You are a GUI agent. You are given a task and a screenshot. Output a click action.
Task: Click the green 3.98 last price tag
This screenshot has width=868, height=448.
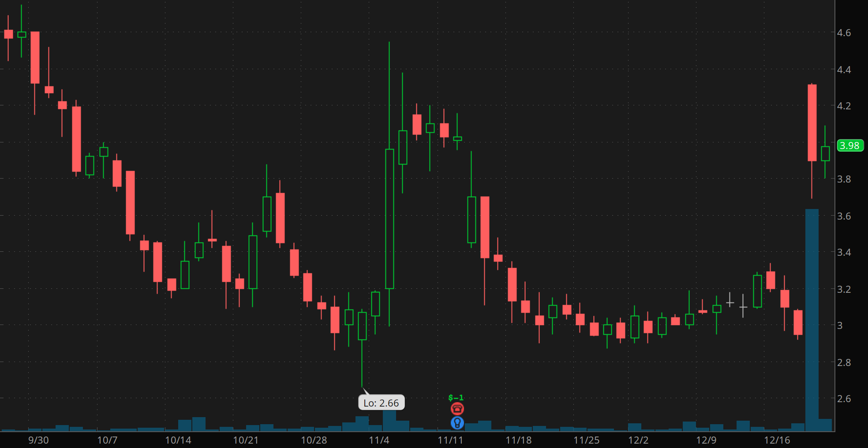pyautogui.click(x=850, y=146)
